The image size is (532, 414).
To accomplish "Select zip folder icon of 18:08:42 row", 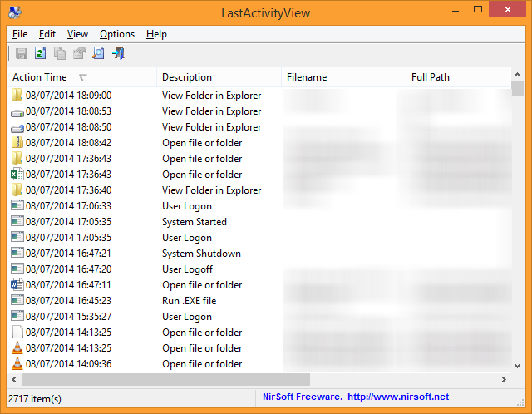I will [x=17, y=142].
